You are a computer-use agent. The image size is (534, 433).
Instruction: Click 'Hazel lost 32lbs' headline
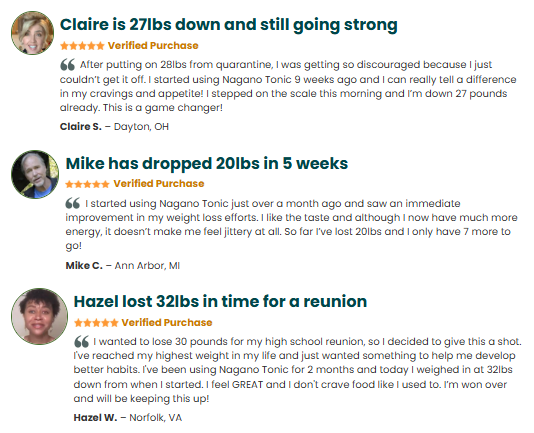click(x=220, y=301)
